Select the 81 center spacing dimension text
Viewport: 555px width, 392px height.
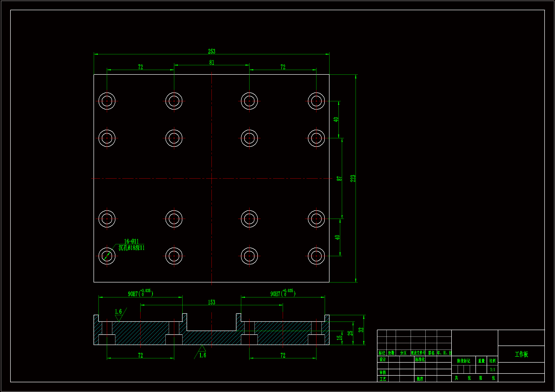tap(212, 63)
